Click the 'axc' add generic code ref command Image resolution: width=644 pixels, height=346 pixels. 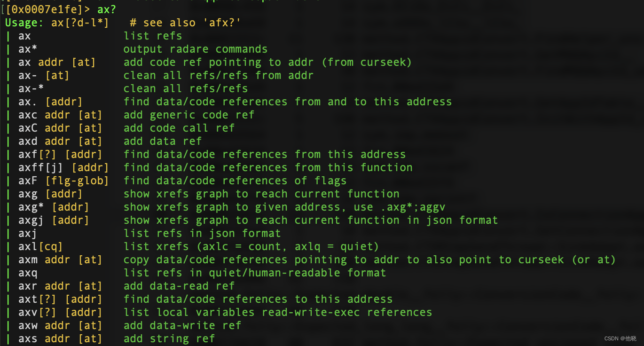(28, 115)
